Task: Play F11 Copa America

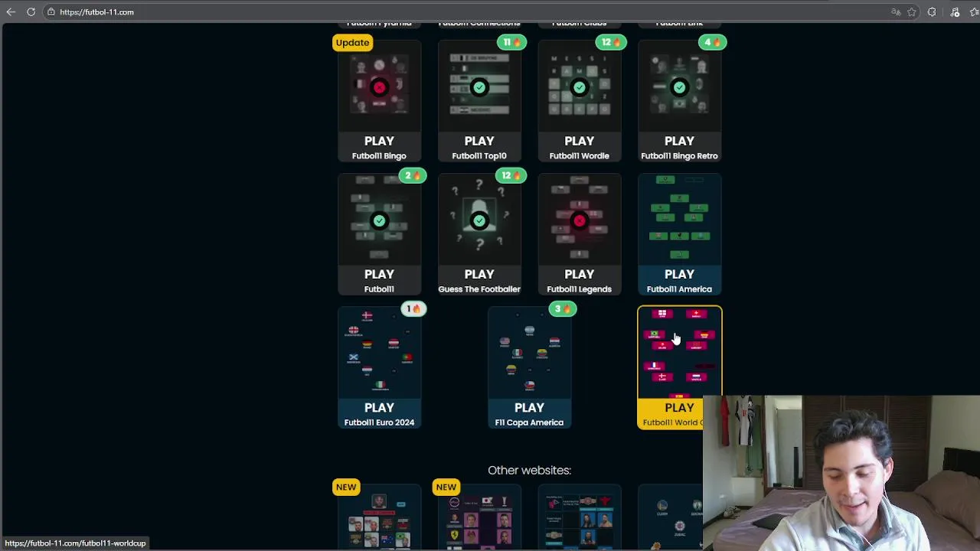Action: (529, 407)
